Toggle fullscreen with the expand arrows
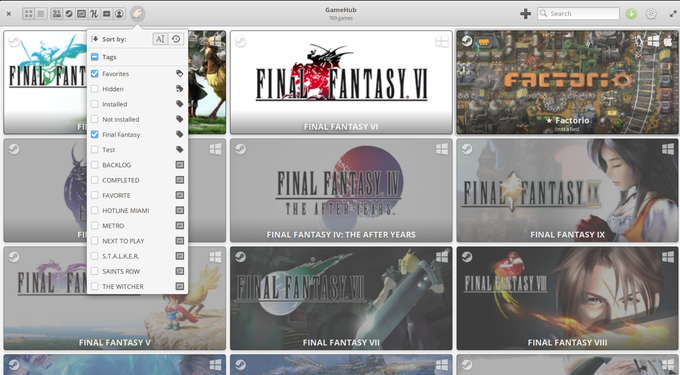The height and width of the screenshot is (375, 680). [673, 14]
